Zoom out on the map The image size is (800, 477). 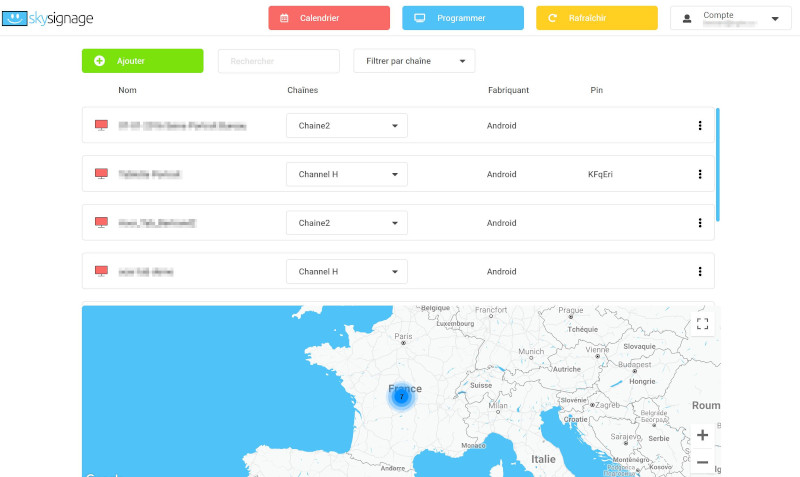[x=703, y=462]
